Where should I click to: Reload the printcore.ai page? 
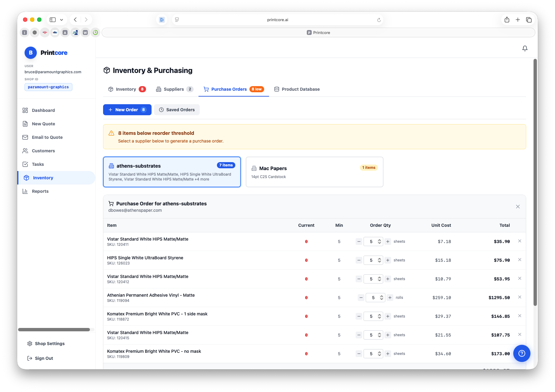coord(379,20)
